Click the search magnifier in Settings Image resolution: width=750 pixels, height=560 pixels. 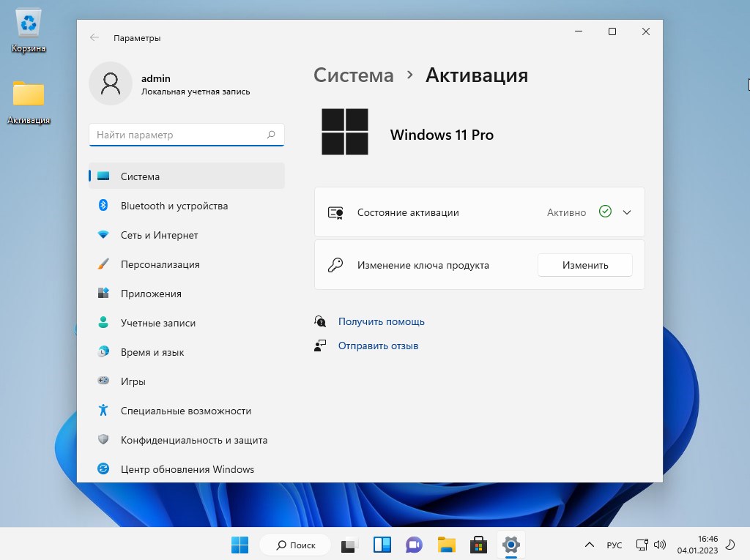(271, 135)
